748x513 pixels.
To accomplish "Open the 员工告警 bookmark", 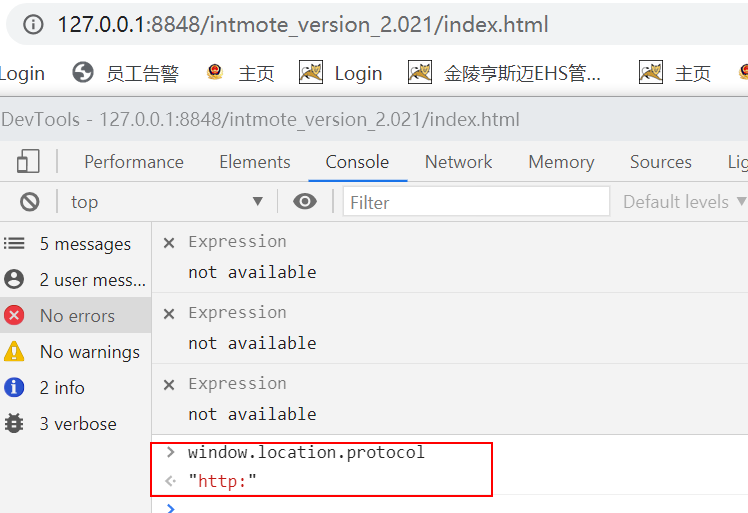I will [x=125, y=73].
